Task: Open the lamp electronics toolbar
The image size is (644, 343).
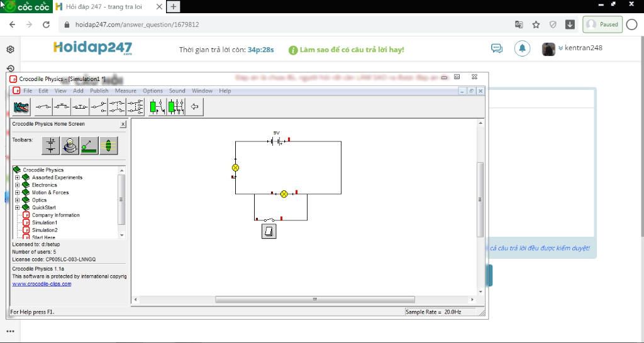Action: (70, 146)
